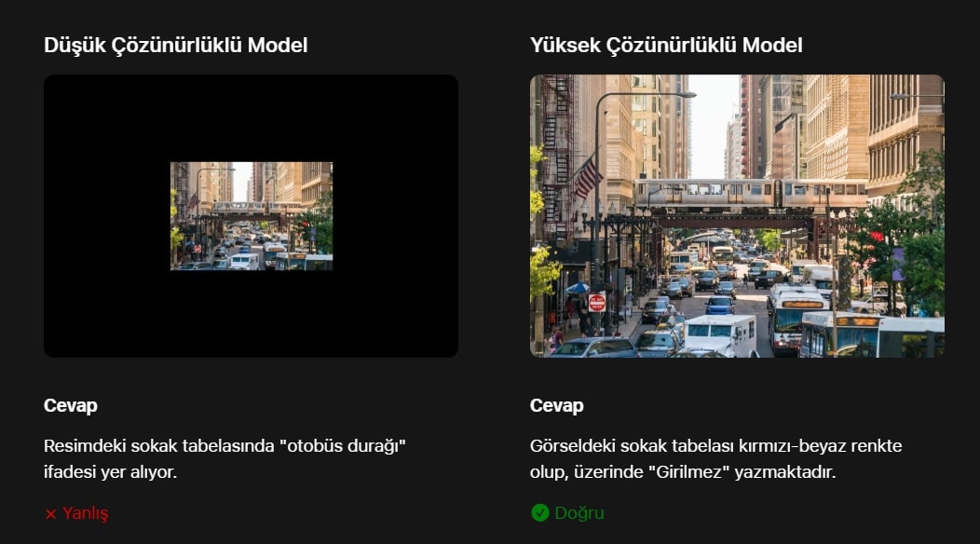Click the white van in the high-resolution photo

721,335
